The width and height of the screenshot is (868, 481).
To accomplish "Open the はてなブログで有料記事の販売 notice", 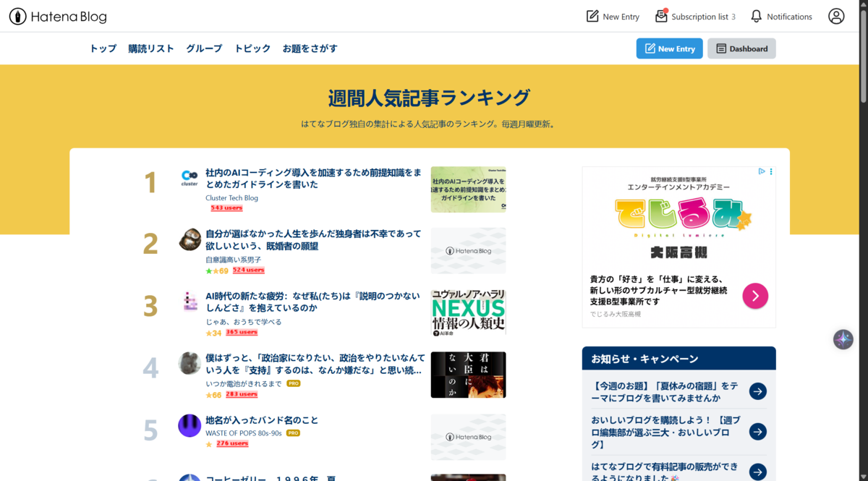I will pyautogui.click(x=665, y=472).
